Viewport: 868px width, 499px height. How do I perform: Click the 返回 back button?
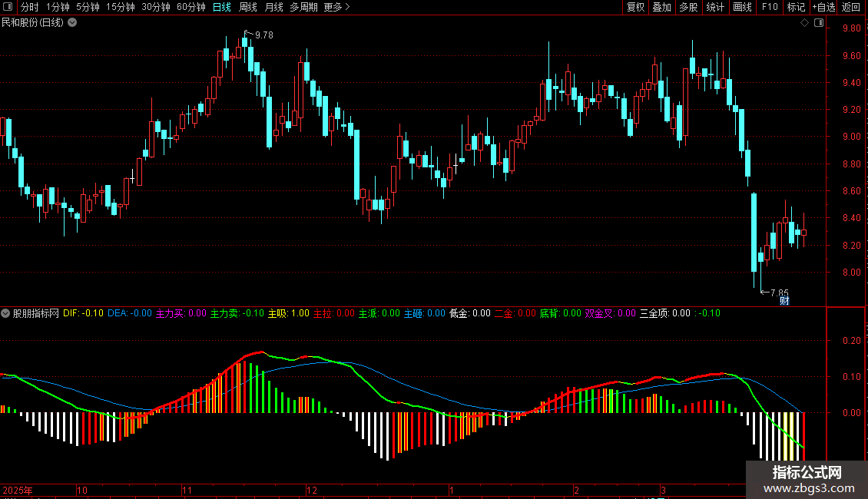pos(851,7)
